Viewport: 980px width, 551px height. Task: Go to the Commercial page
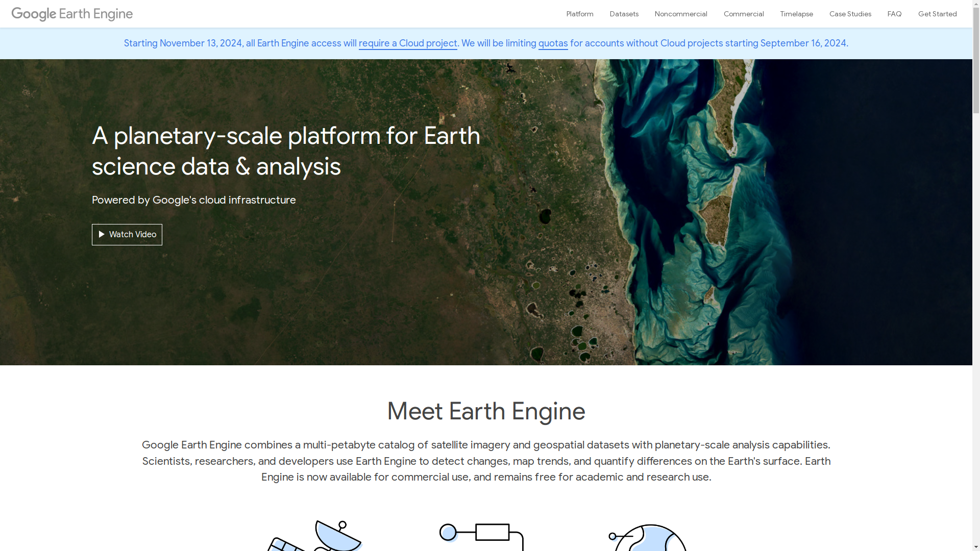(744, 14)
